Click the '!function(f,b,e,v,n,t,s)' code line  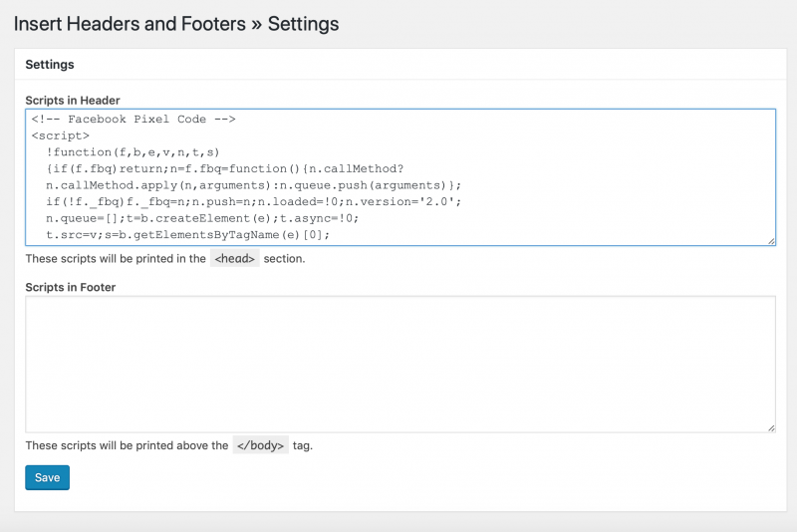133,152
